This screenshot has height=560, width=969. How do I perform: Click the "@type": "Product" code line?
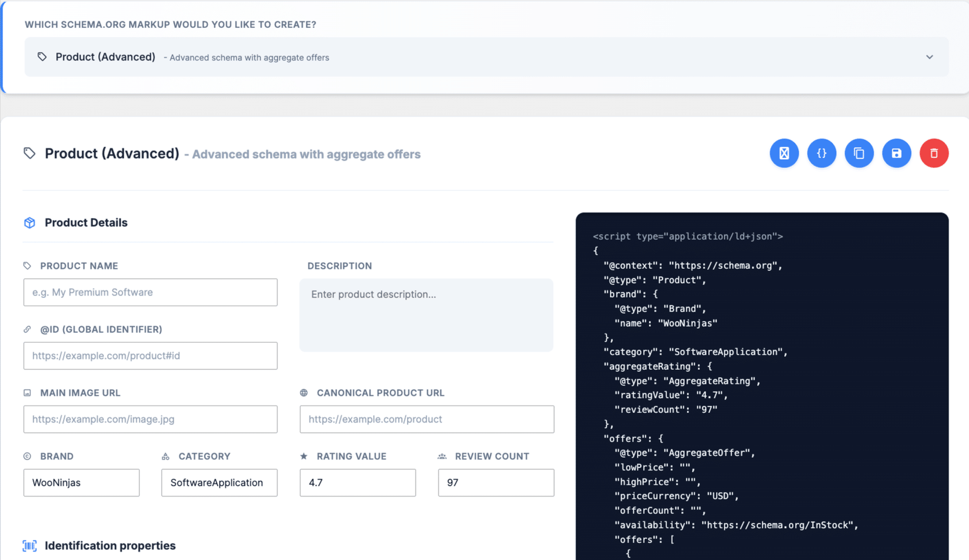(655, 280)
